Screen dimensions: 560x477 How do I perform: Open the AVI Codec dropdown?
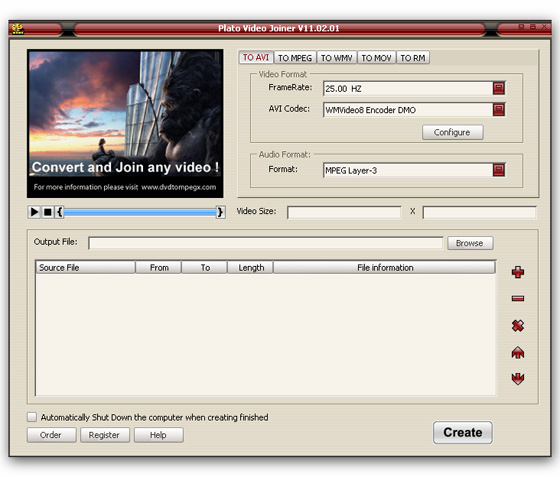pos(499,110)
